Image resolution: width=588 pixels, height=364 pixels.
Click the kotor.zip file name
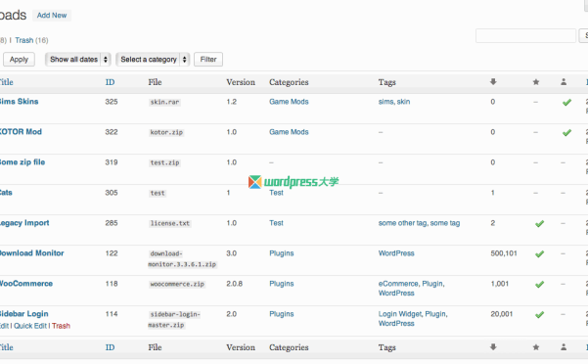tap(166, 132)
